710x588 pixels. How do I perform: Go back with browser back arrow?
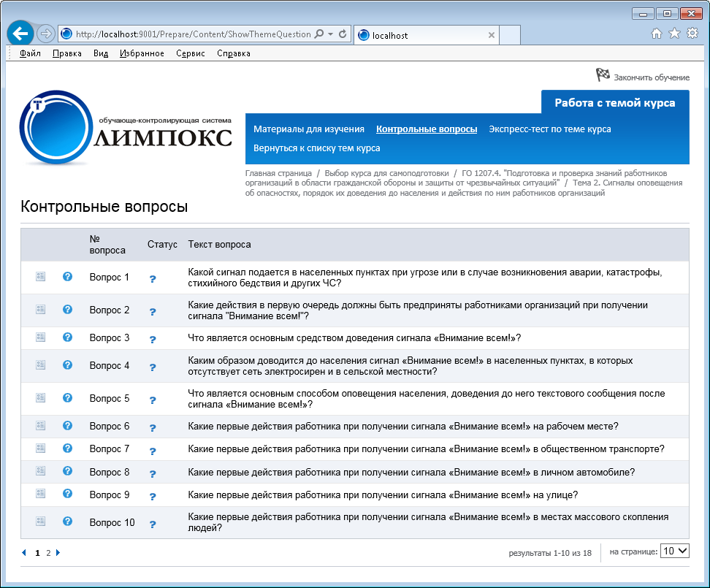pyautogui.click(x=20, y=34)
